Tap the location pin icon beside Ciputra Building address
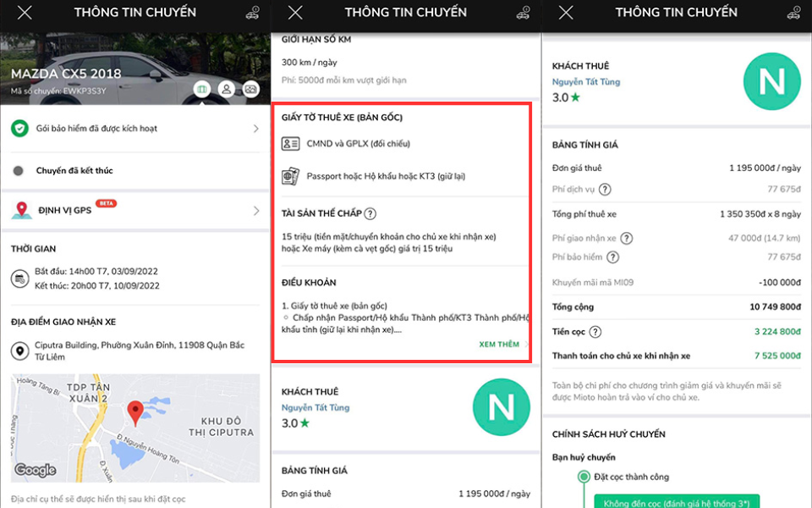The height and width of the screenshot is (508, 812). pyautogui.click(x=19, y=351)
